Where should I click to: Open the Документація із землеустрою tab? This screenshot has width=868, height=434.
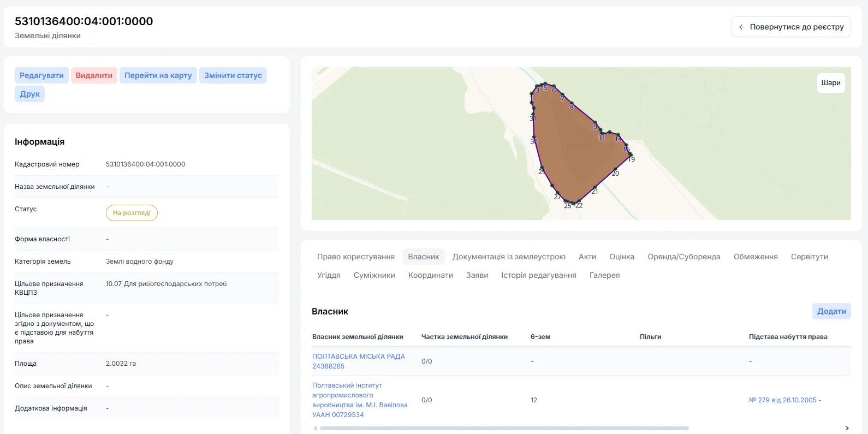pyautogui.click(x=509, y=257)
